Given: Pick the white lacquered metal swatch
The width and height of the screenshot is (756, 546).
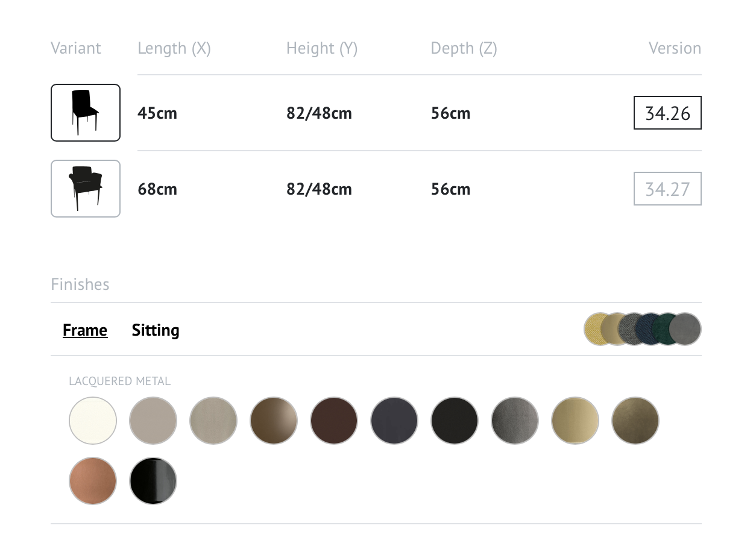Looking at the screenshot, I should [x=93, y=421].
